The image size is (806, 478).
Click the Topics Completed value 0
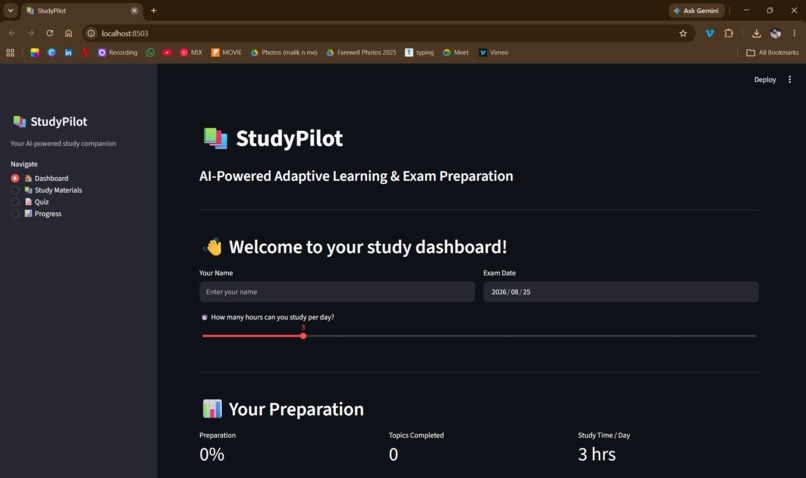click(x=393, y=454)
